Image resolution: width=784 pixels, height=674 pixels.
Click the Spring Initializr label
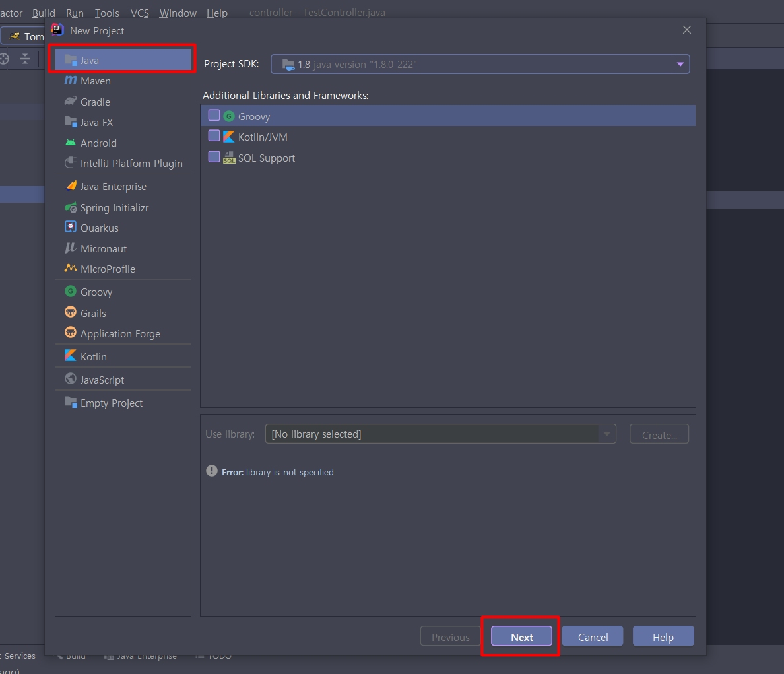115,207
